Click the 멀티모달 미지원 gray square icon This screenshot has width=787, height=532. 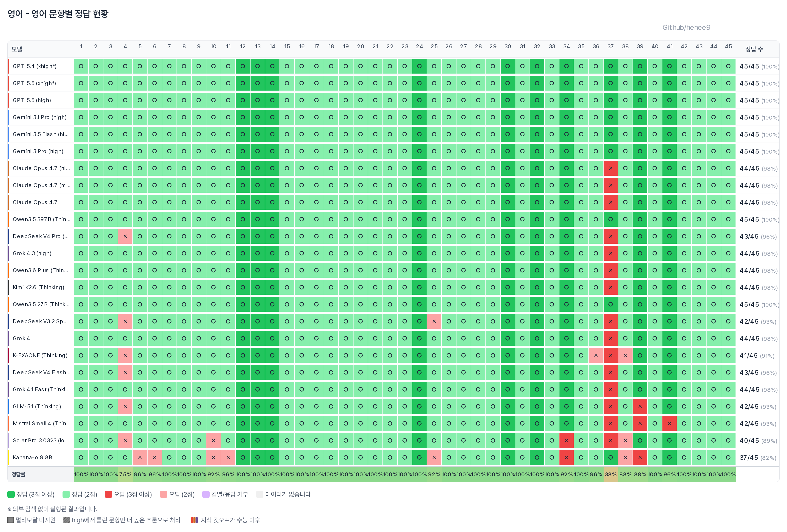tap(11, 520)
